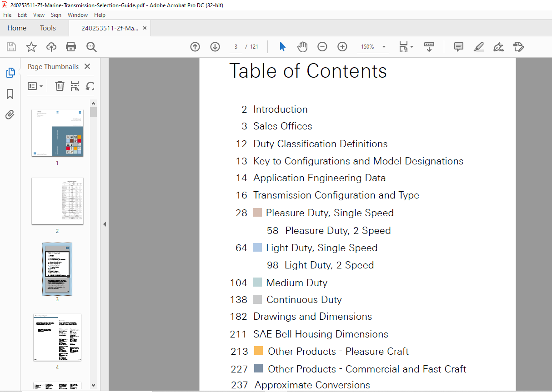The width and height of the screenshot is (552, 392).
Task: Add a comment with the sticky note tool
Action: 459,47
